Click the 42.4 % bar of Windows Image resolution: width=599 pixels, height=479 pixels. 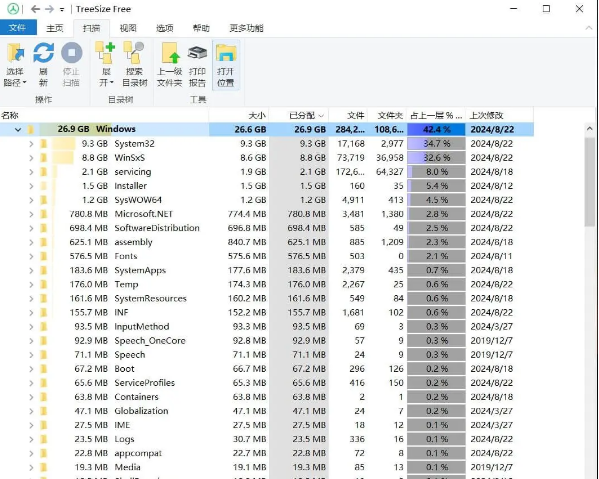(x=436, y=129)
